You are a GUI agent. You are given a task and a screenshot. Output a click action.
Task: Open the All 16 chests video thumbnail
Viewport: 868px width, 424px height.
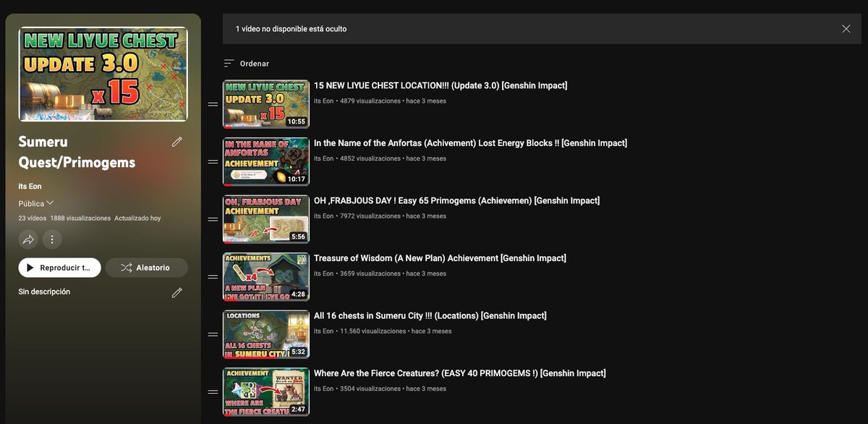point(266,334)
